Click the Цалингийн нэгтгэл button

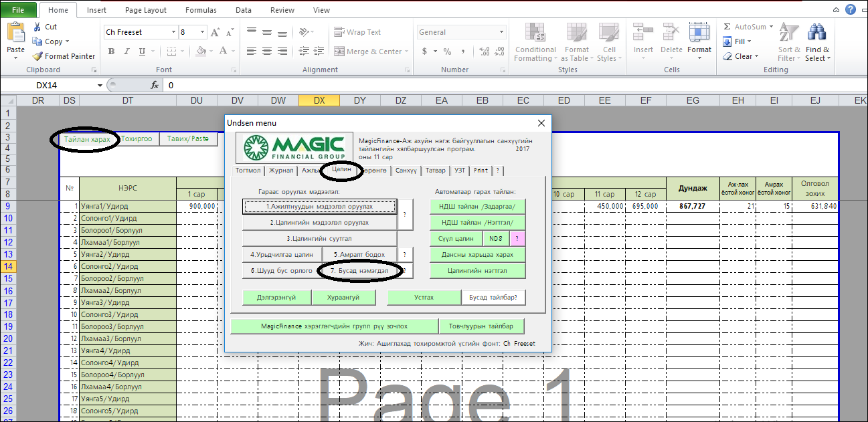[x=477, y=271]
